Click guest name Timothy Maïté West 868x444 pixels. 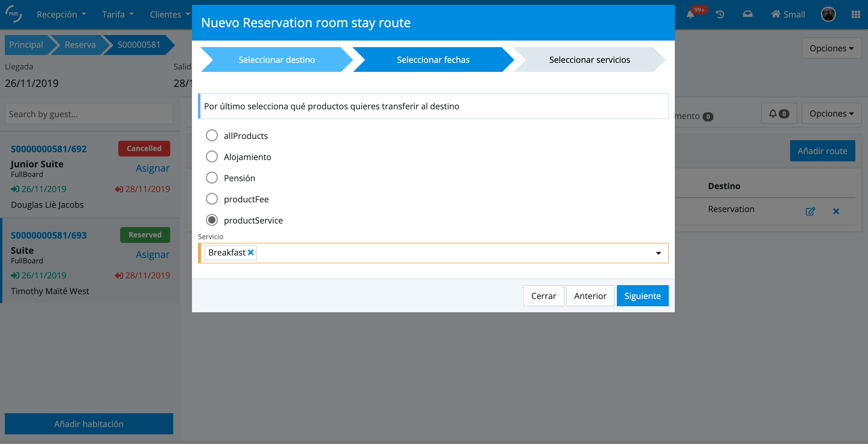click(x=50, y=291)
